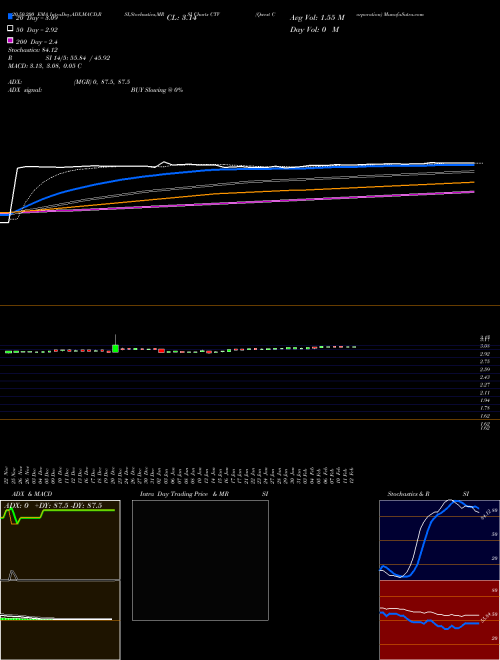Click the 'ADX: 0 +DY: 87.5 -DY: 87.5' header
The height and width of the screenshot is (660, 500).
pyautogui.click(x=53, y=506)
